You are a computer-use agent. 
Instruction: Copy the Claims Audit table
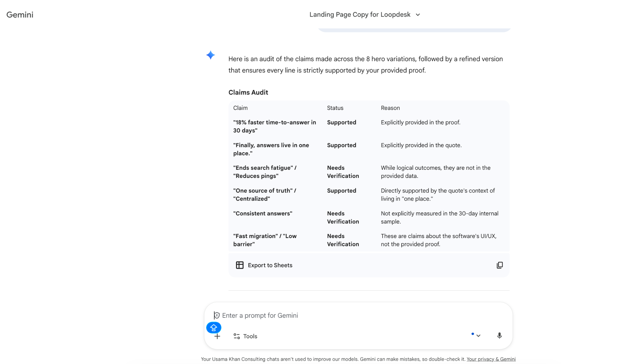[x=500, y=265]
